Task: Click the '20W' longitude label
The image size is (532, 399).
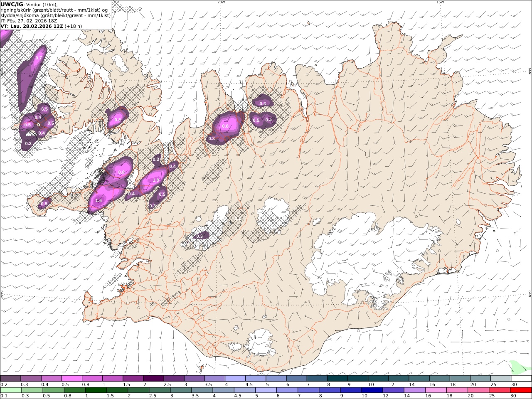Action: [221, 2]
